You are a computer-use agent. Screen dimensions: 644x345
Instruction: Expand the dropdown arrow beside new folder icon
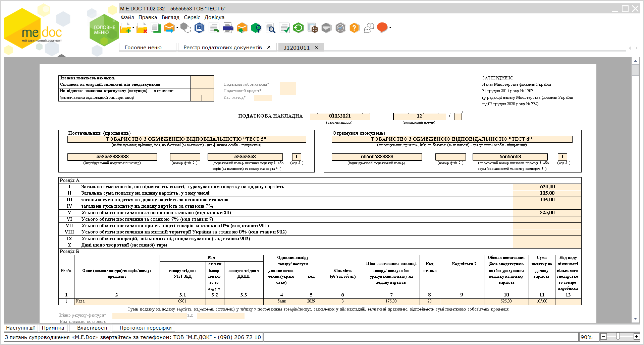pyautogui.click(x=133, y=28)
